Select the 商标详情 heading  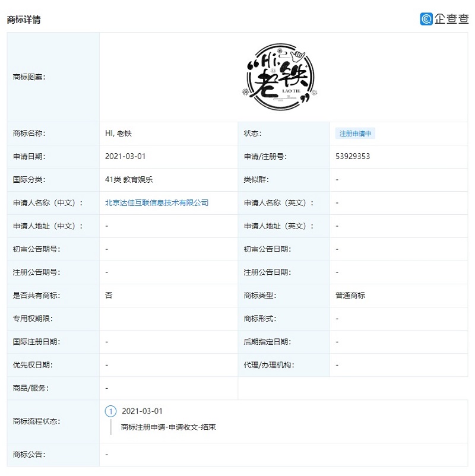tap(24, 20)
